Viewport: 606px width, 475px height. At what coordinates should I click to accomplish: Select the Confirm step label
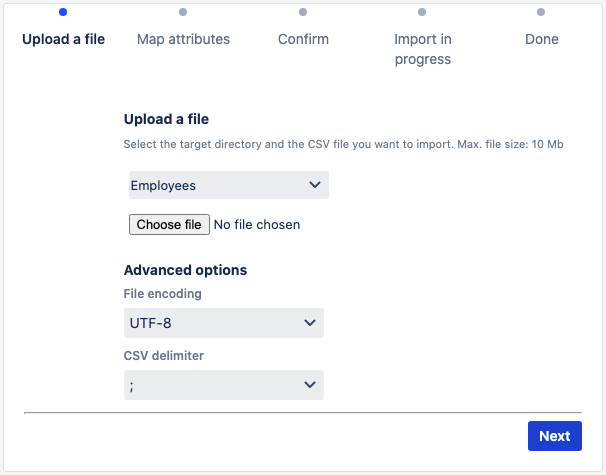(303, 40)
